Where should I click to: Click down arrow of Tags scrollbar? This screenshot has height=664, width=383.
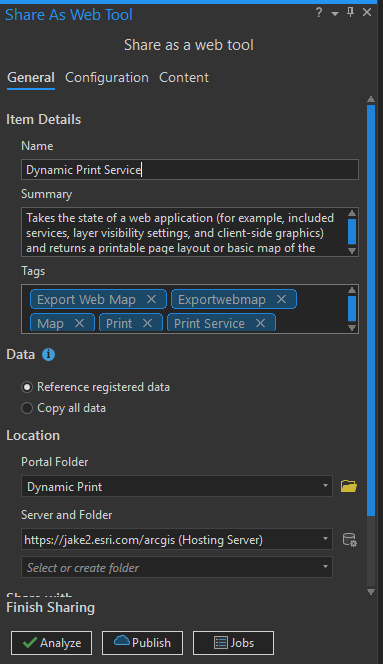[352, 328]
